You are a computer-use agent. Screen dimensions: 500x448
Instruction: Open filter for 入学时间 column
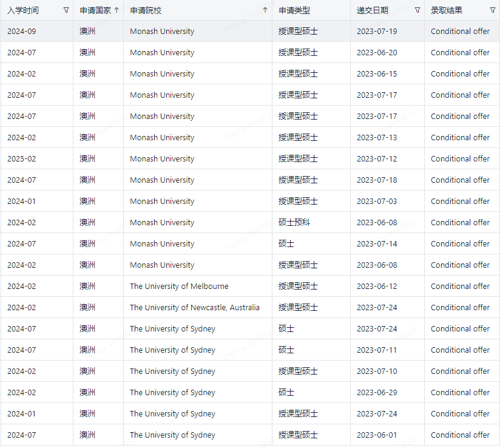point(66,10)
